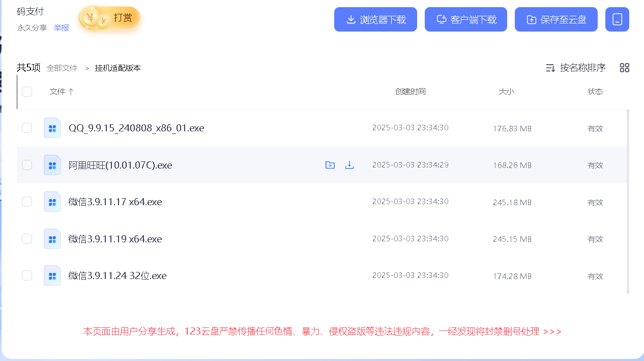Screen dimensions: 644x361
Task: Check the box for 微信3.9.11.24 32位.exe
Action: click(x=27, y=275)
